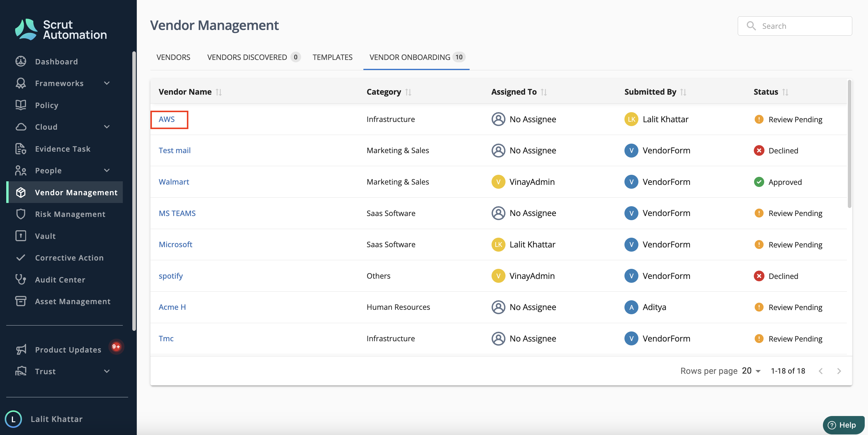The width and height of the screenshot is (868, 435).
Task: Sort by Vendor Name column arrows
Action: point(219,92)
